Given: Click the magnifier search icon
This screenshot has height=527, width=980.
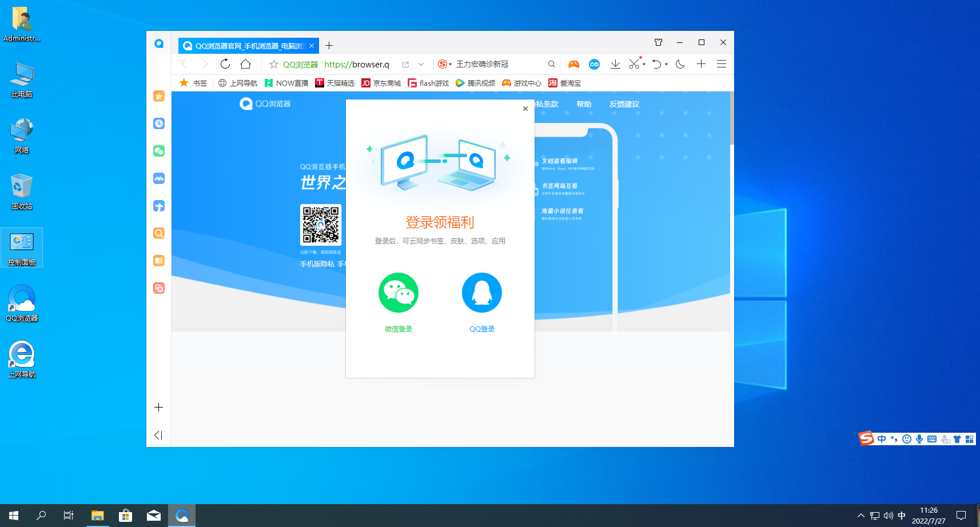Looking at the screenshot, I should [552, 64].
